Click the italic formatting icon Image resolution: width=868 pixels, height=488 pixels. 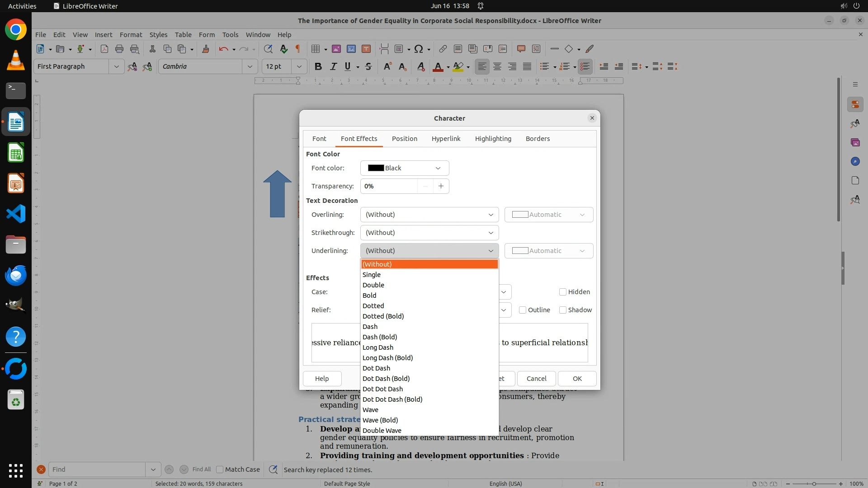coord(333,66)
